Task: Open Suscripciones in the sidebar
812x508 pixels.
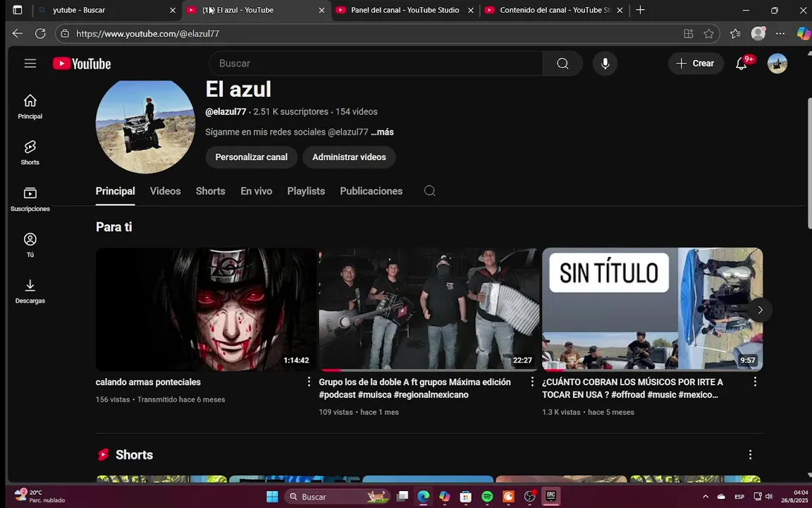Action: tap(30, 199)
